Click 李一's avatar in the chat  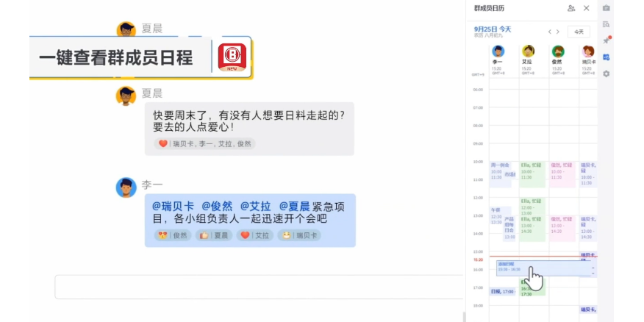click(x=126, y=187)
